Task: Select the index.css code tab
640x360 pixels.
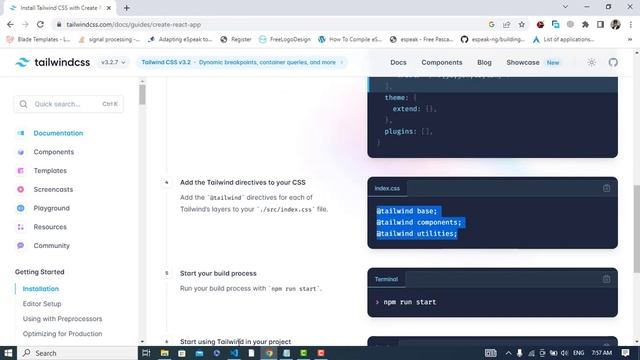Action: click(387, 188)
